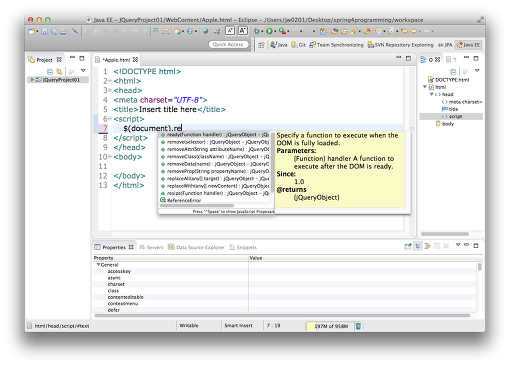510x366 pixels.
Task: Click the heap memory status indicator
Action: (x=329, y=326)
